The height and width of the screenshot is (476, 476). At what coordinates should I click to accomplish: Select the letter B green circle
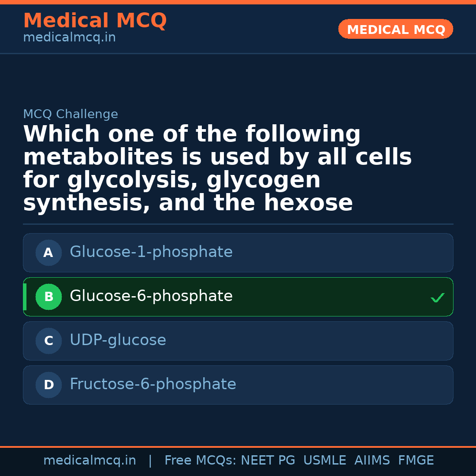48,297
